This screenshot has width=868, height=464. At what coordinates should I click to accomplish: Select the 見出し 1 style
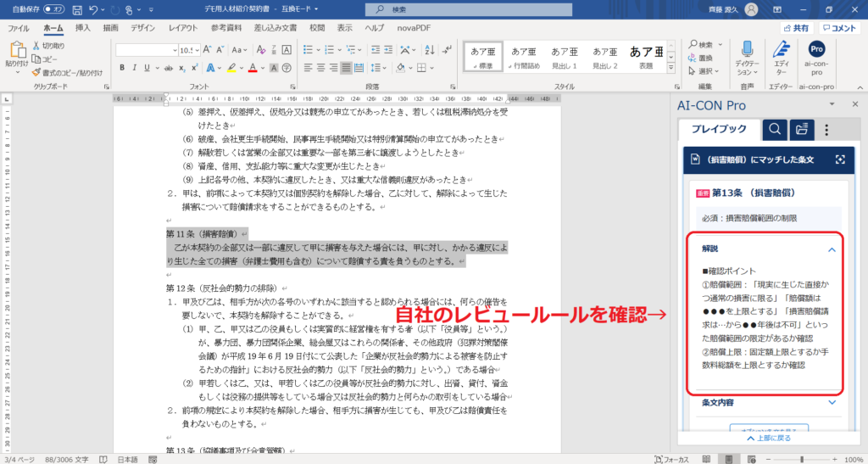564,57
